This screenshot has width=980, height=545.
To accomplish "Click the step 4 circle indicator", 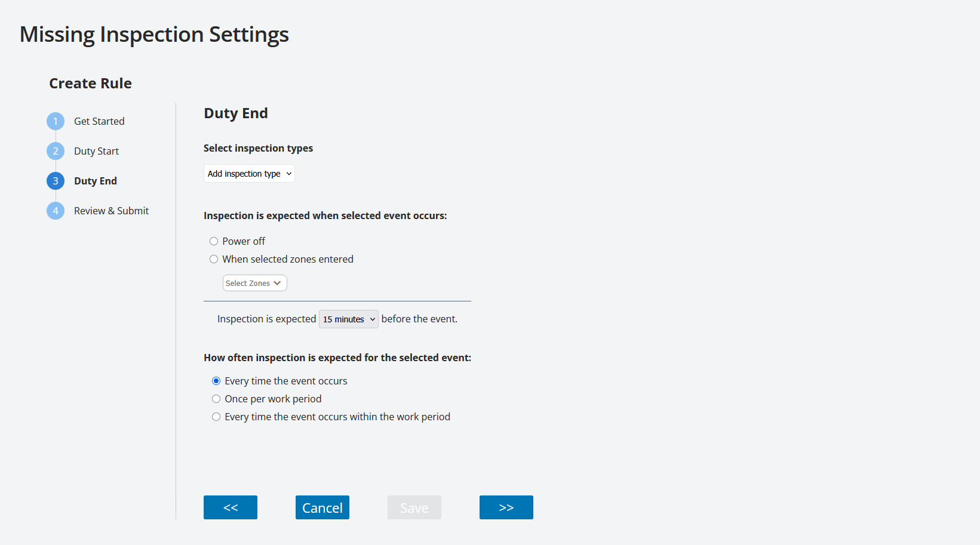I will pyautogui.click(x=55, y=210).
